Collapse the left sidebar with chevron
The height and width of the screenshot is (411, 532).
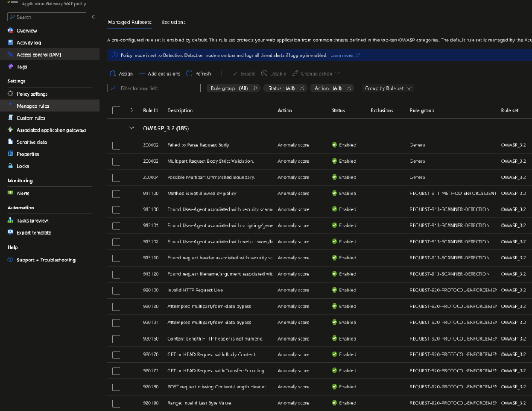pos(93,17)
